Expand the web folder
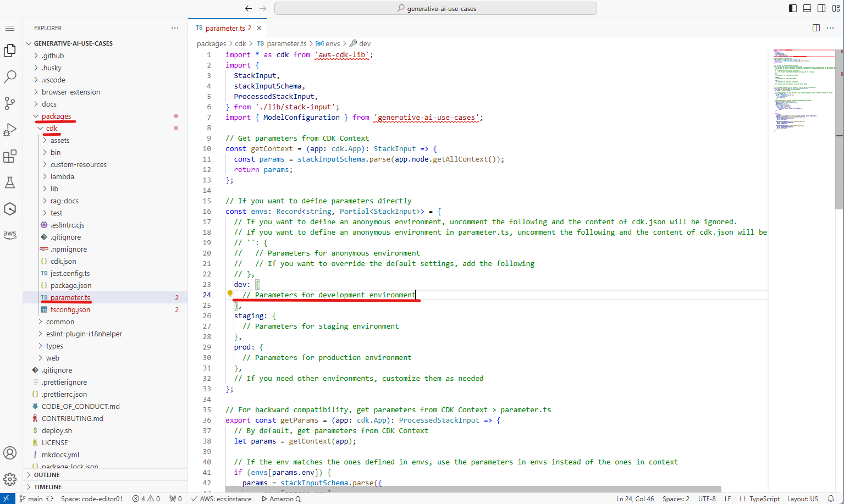Screen dimensions: 844x504 pos(106,358)
